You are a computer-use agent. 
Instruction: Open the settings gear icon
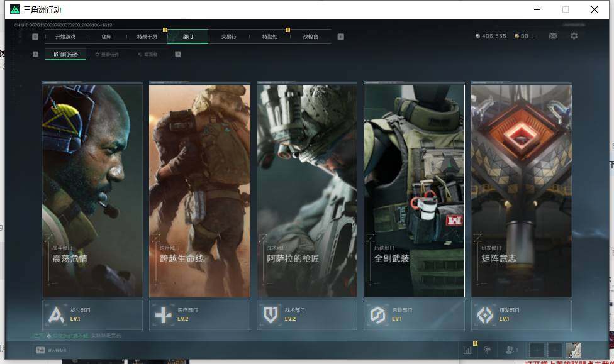tap(574, 36)
